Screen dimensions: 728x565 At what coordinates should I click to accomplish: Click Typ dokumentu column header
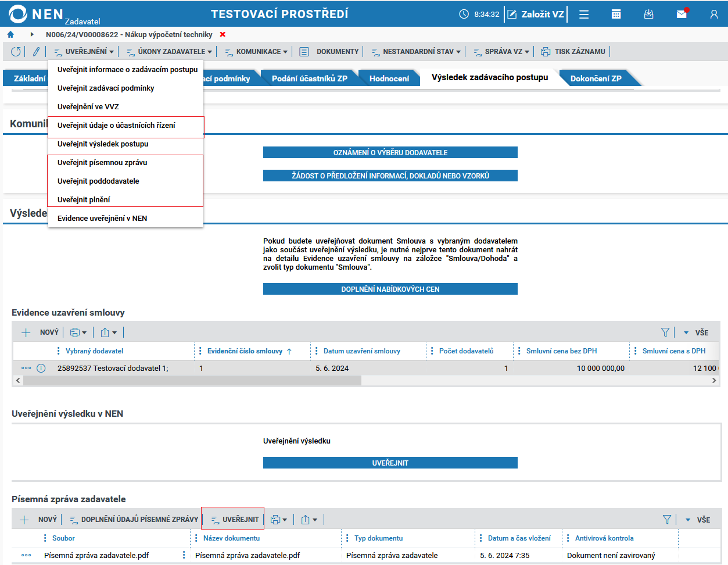coord(378,538)
